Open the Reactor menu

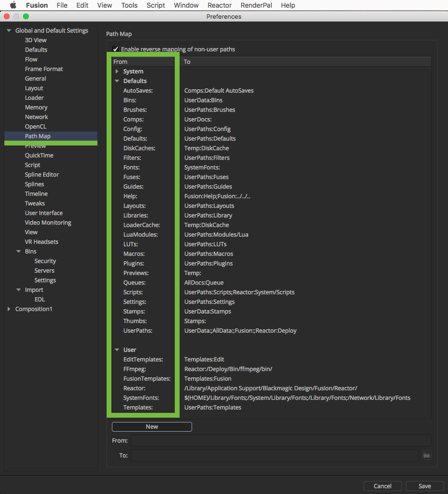[x=219, y=5]
